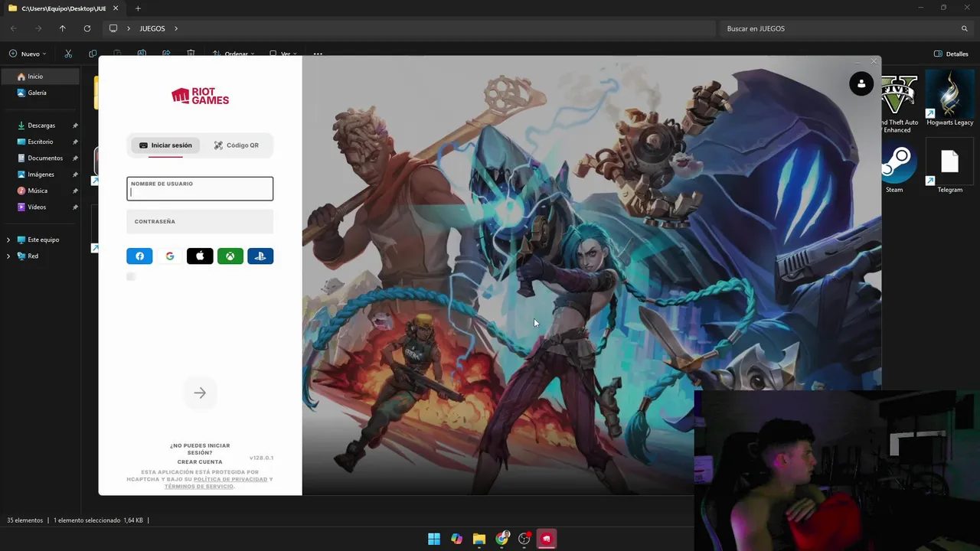This screenshot has height=551, width=980.
Task: Sign in with the Google icon
Action: coord(170,256)
